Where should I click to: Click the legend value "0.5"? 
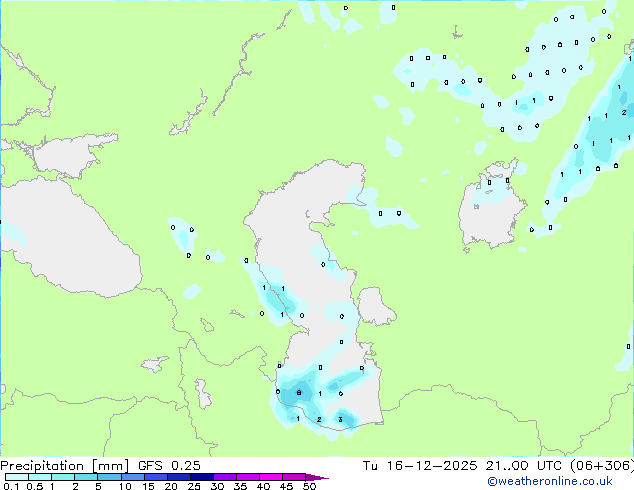point(35,486)
